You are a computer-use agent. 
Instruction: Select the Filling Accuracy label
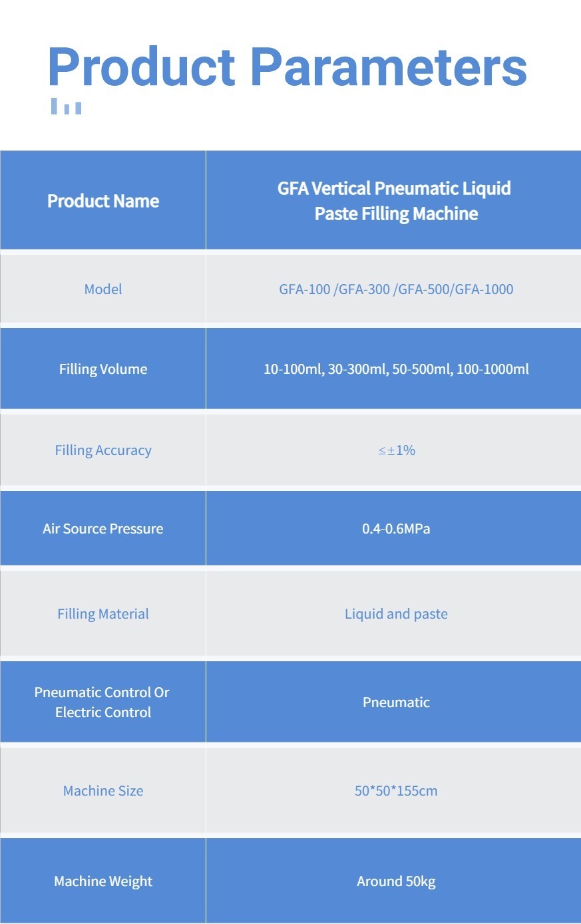103,450
